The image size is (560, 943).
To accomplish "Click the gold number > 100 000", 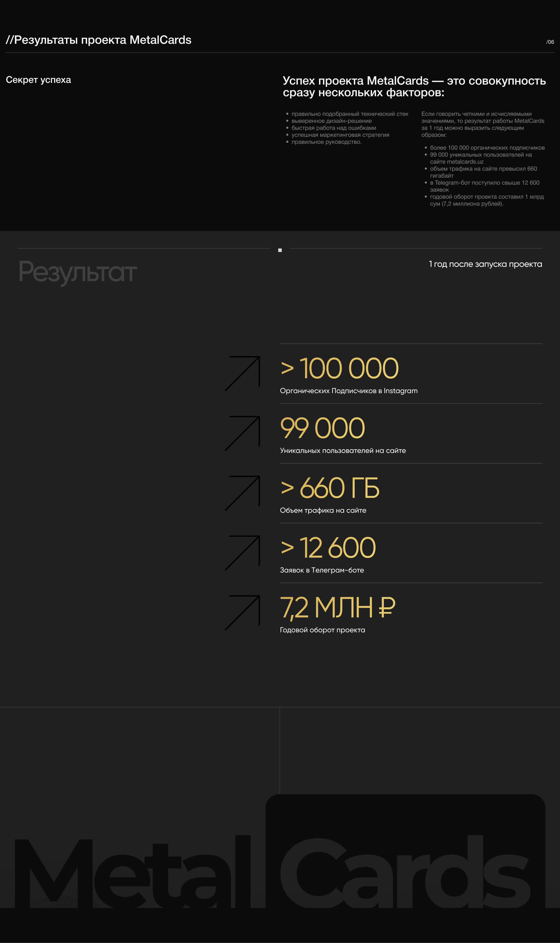I will point(340,368).
